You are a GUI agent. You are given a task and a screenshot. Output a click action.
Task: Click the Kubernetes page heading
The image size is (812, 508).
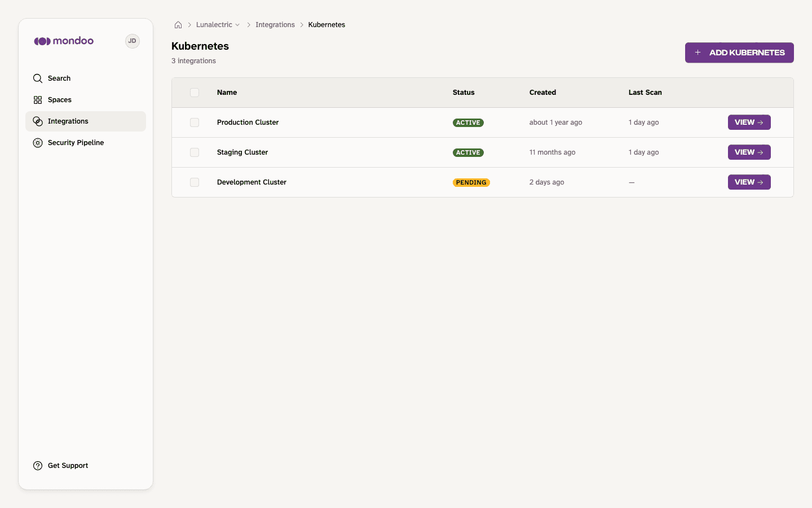[200, 46]
